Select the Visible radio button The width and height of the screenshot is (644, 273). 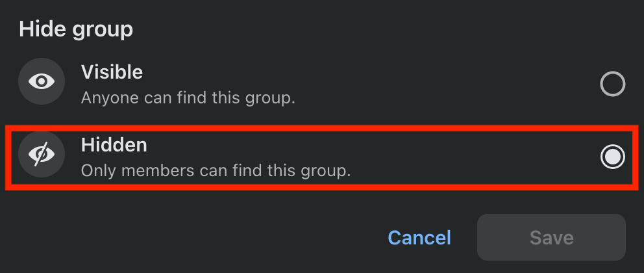[x=612, y=84]
